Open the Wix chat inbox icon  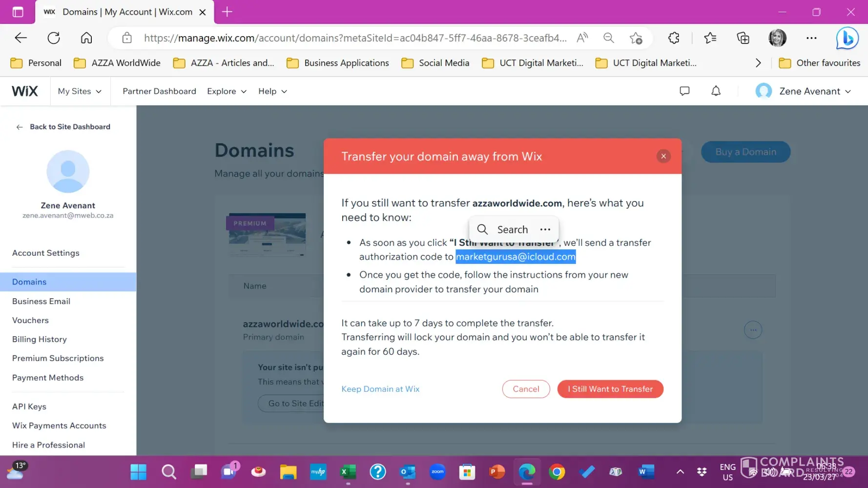click(684, 91)
